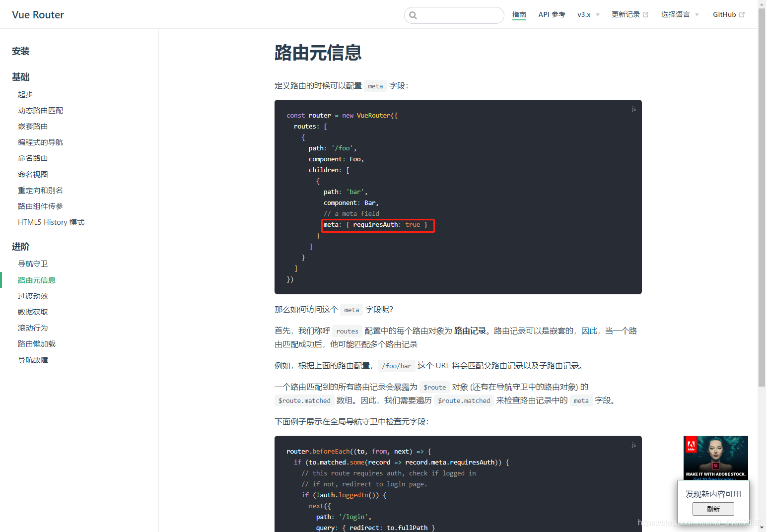Switch to the 指南 tab
766x532 pixels.
pos(519,14)
